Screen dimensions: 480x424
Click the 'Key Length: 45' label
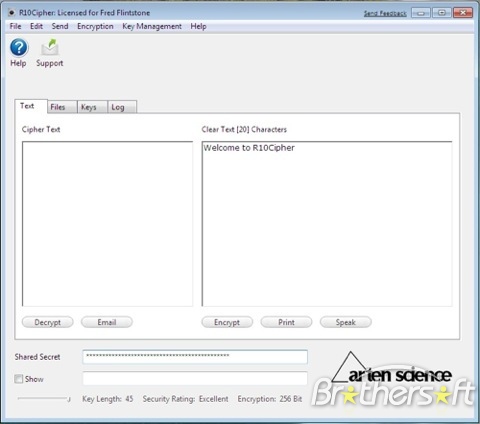tap(108, 399)
